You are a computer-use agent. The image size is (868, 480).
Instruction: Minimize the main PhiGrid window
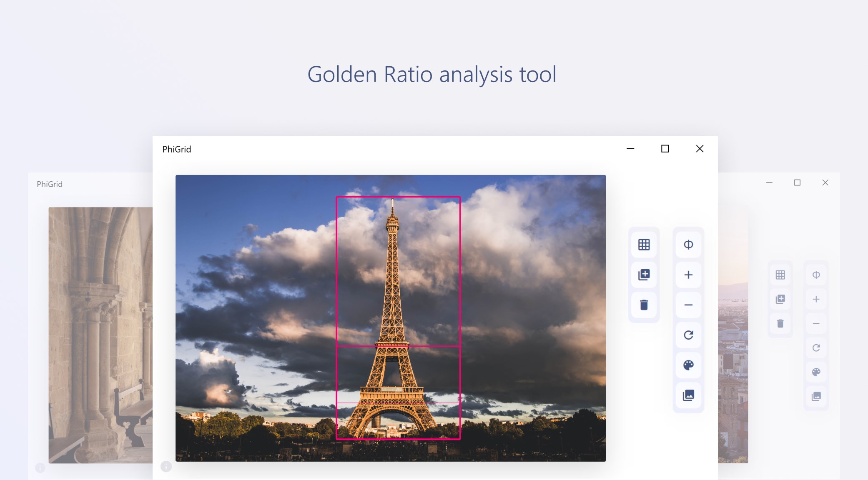point(630,149)
